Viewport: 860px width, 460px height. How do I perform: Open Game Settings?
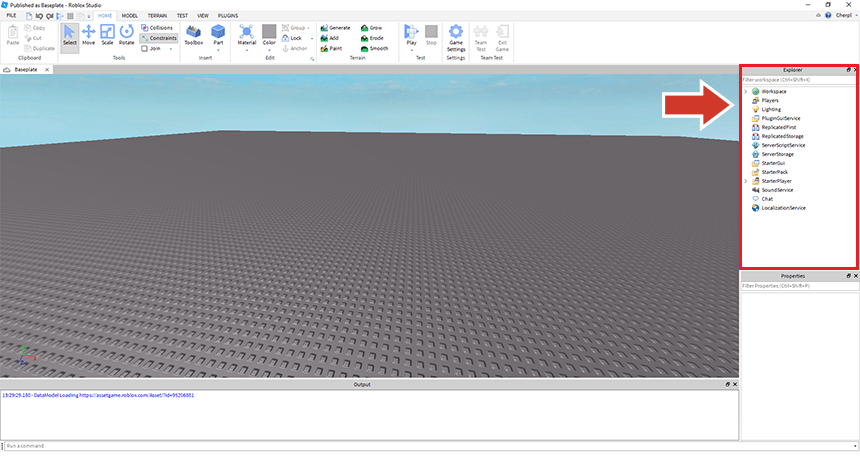tap(456, 38)
